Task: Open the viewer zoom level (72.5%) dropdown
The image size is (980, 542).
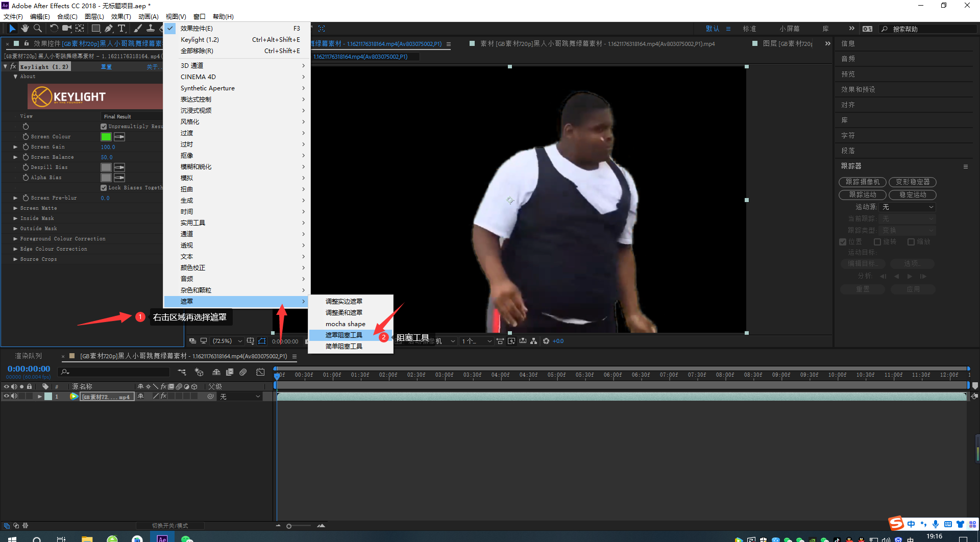Action: click(x=227, y=341)
